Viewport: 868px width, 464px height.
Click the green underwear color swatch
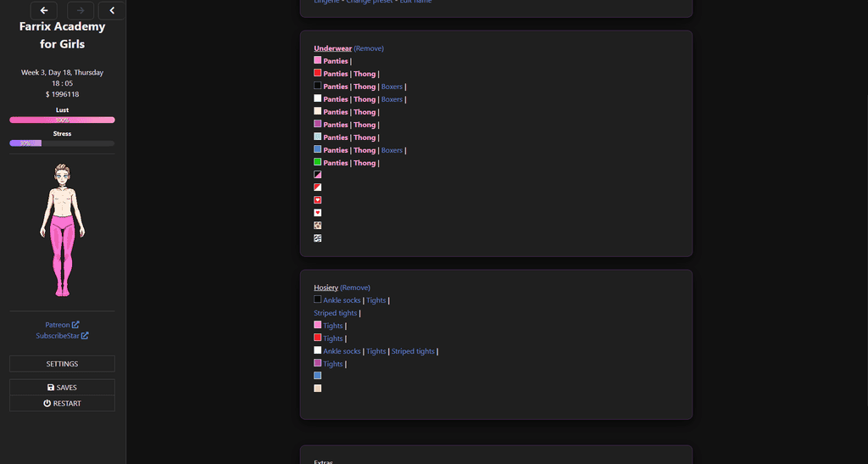click(x=318, y=162)
